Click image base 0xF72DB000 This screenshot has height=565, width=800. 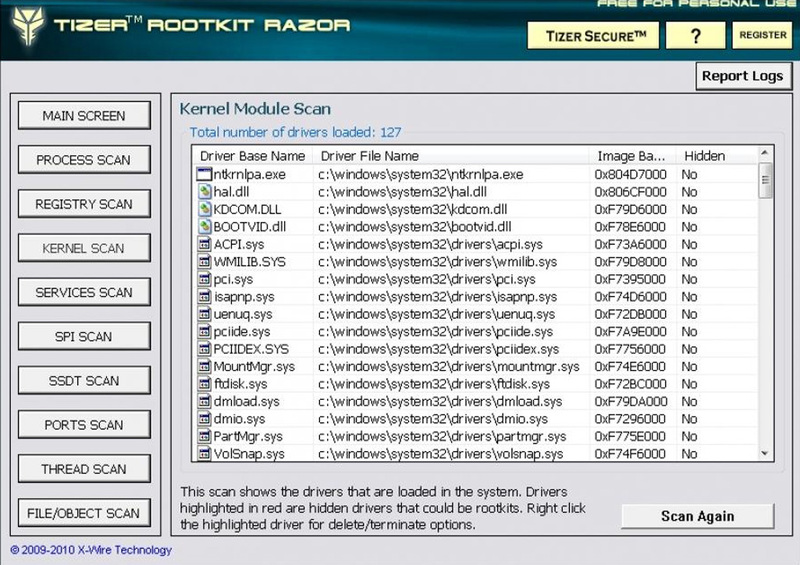pyautogui.click(x=630, y=314)
